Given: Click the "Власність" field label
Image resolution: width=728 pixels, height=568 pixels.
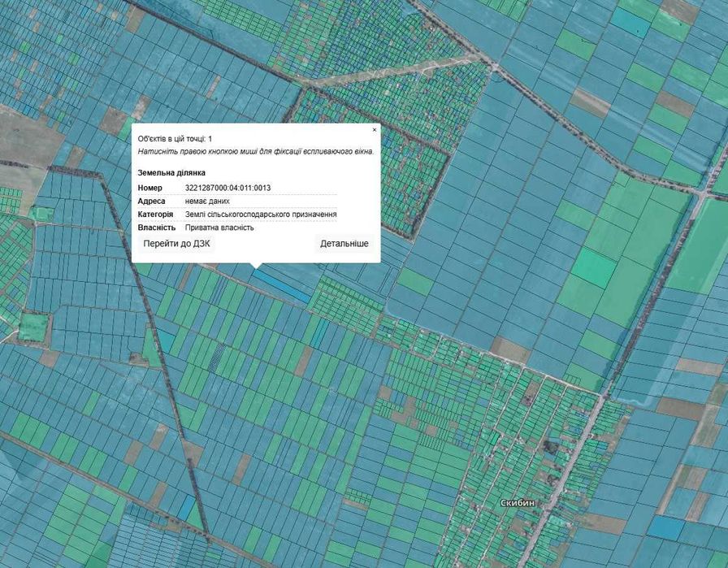Looking at the screenshot, I should tap(157, 228).
